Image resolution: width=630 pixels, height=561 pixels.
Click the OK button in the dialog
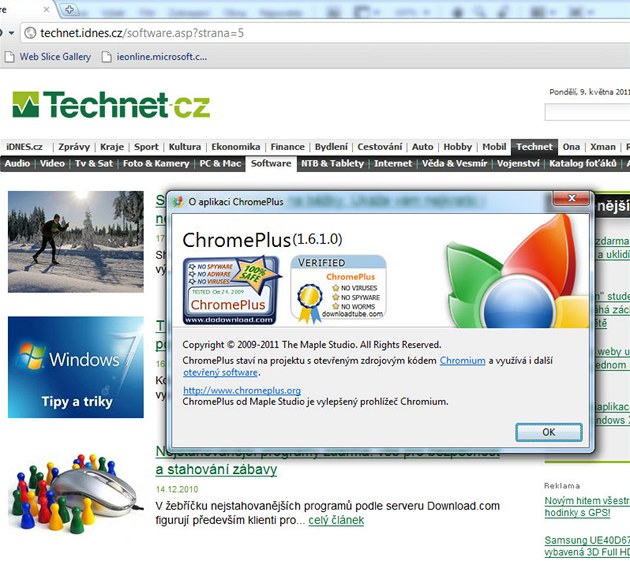click(548, 432)
